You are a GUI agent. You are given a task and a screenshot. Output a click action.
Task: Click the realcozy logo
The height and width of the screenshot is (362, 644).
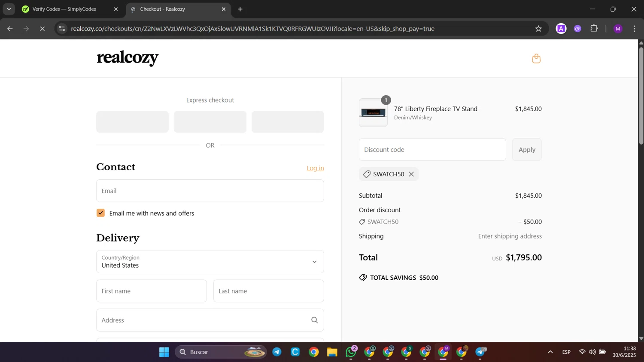[128, 58]
